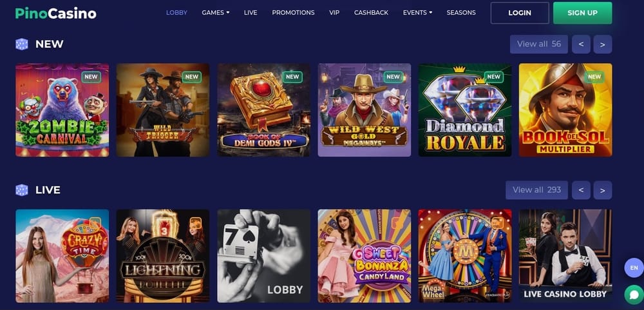Expand the GAMES dropdown menu
Screen dimensions: 644x310
point(216,13)
